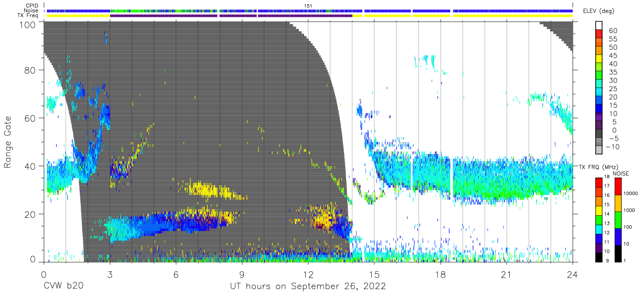Select 14 on the TX FRQ scale
This screenshot has height=297, width=644.
pyautogui.click(x=608, y=215)
